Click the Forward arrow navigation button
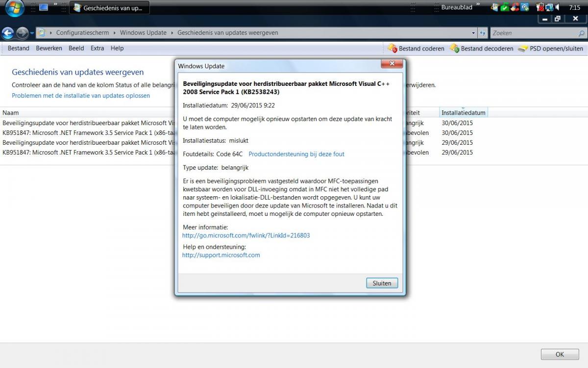 tap(22, 33)
